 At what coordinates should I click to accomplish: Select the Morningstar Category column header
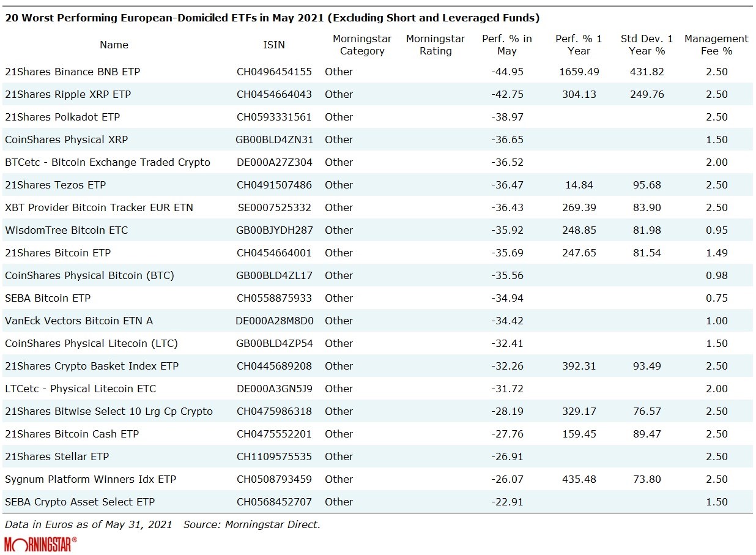tap(361, 45)
